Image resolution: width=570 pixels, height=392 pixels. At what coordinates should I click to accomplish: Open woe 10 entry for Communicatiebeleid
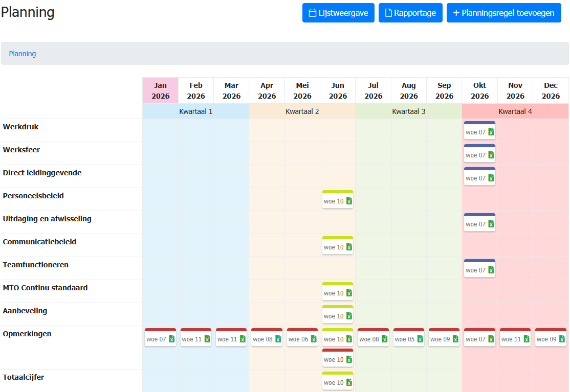point(333,247)
